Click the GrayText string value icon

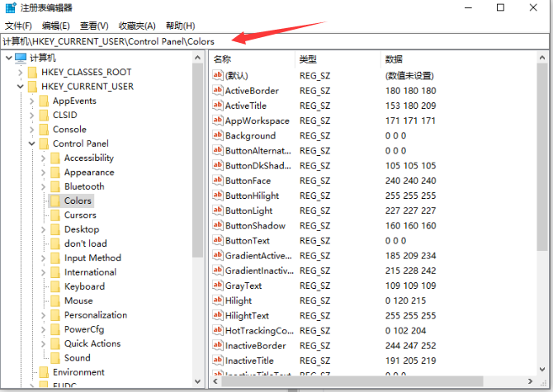pos(218,286)
